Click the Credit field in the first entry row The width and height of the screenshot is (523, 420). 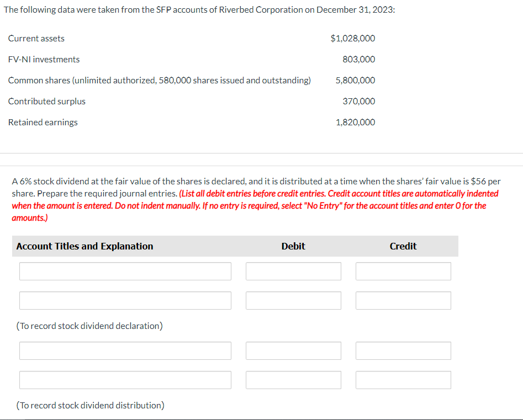(403, 271)
